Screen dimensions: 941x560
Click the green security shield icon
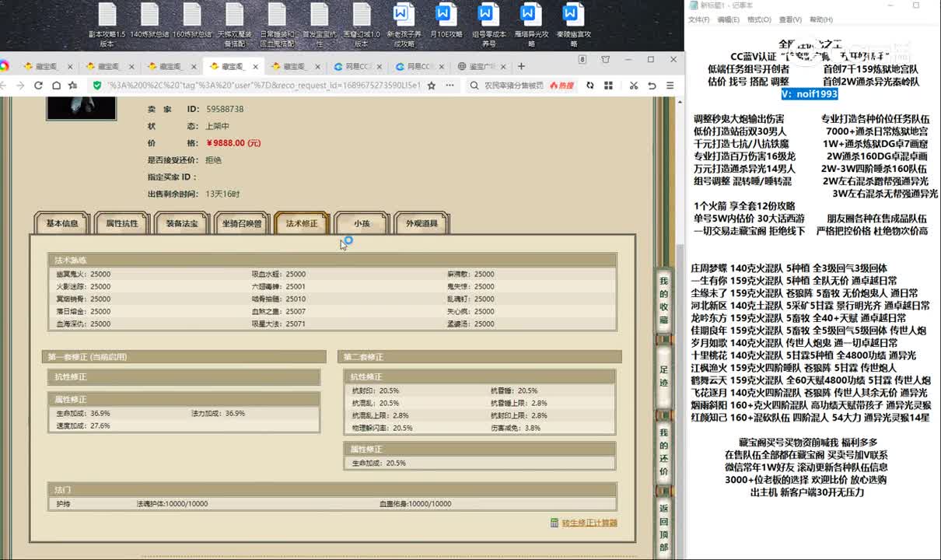[x=97, y=86]
